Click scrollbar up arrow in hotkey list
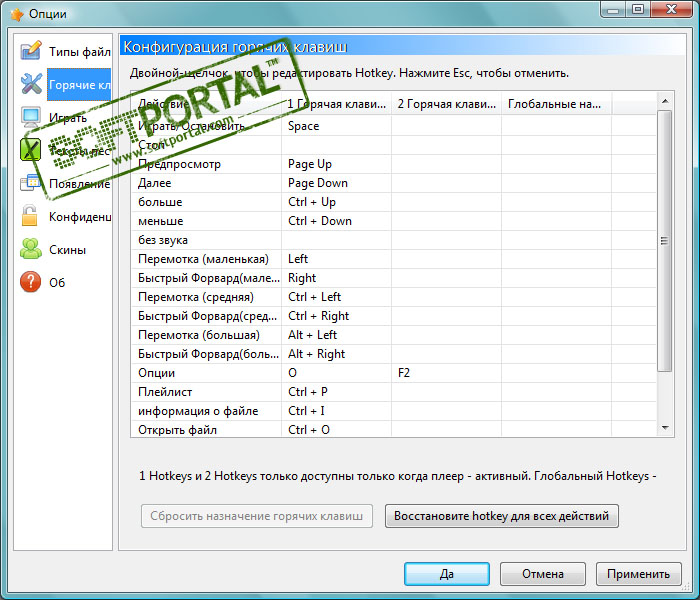This screenshot has width=700, height=600. (665, 101)
